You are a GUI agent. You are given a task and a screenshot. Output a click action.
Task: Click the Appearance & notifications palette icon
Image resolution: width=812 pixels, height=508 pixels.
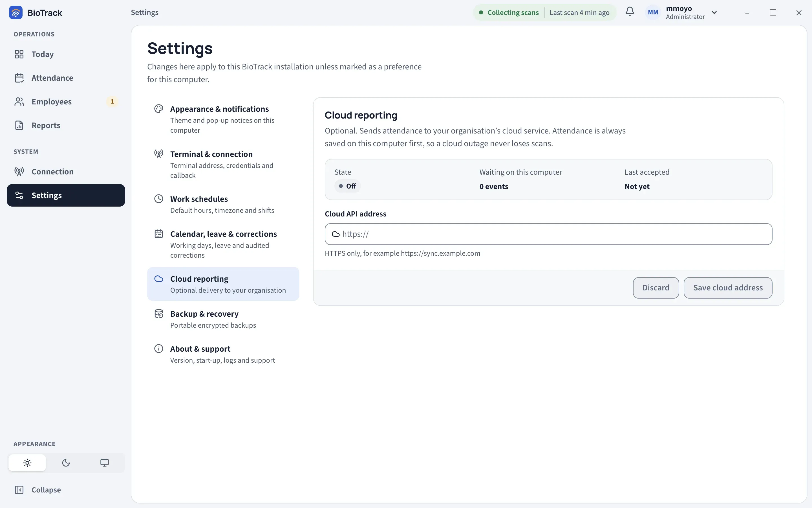click(x=159, y=109)
